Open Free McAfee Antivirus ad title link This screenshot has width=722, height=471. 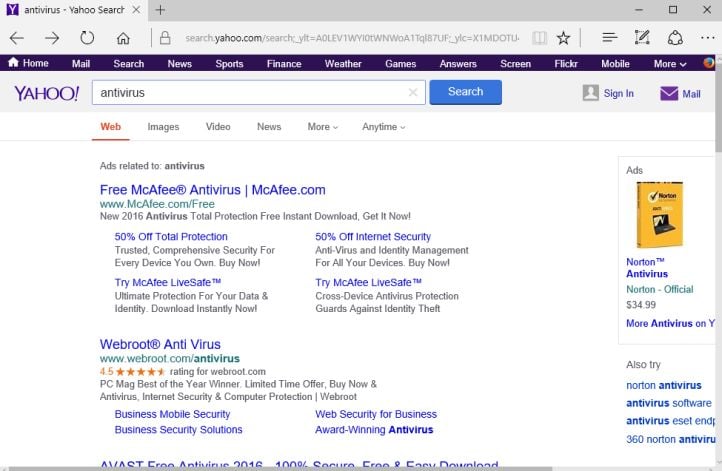[213, 190]
